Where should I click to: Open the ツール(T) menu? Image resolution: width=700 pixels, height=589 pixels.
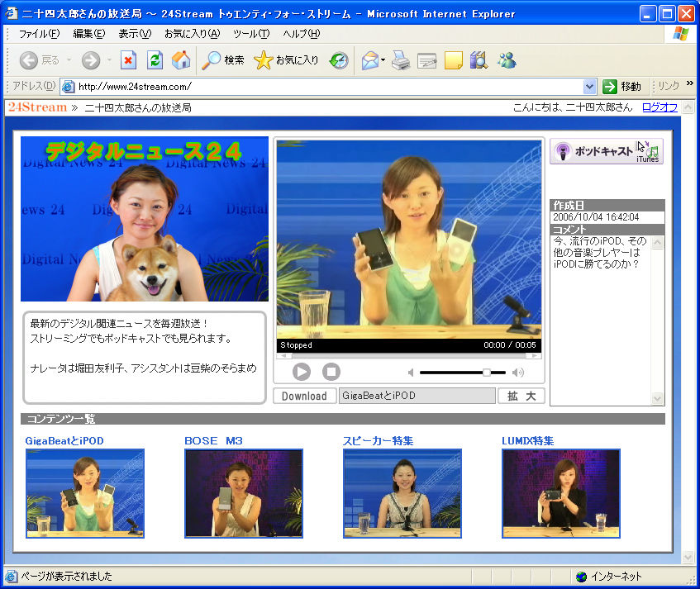[x=250, y=34]
